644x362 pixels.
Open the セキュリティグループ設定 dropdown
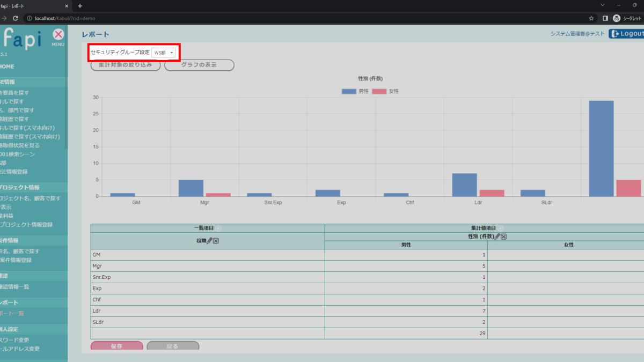pos(163,53)
